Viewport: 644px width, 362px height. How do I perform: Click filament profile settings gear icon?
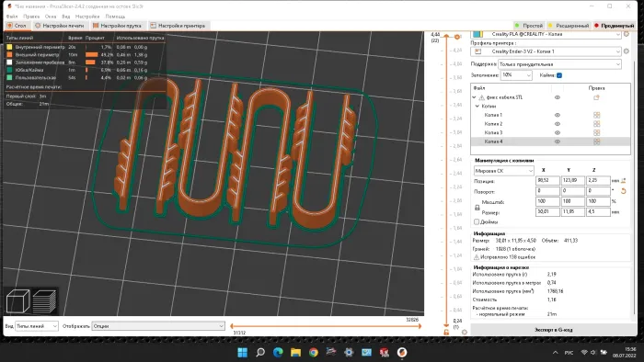[627, 34]
